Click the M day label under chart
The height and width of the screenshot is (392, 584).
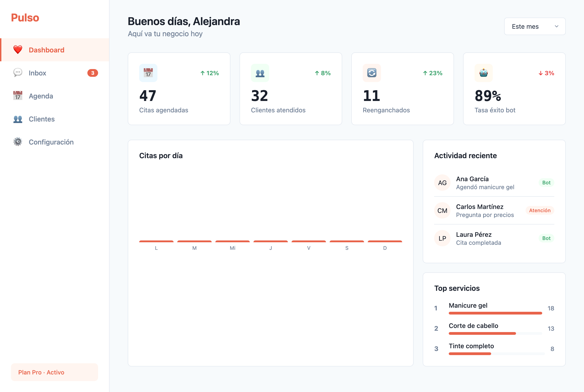click(194, 248)
